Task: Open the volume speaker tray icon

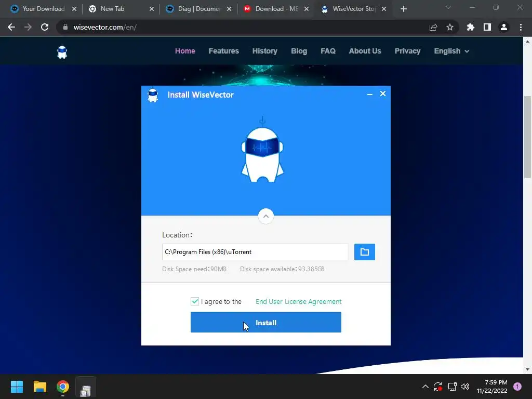Action: [x=465, y=387]
